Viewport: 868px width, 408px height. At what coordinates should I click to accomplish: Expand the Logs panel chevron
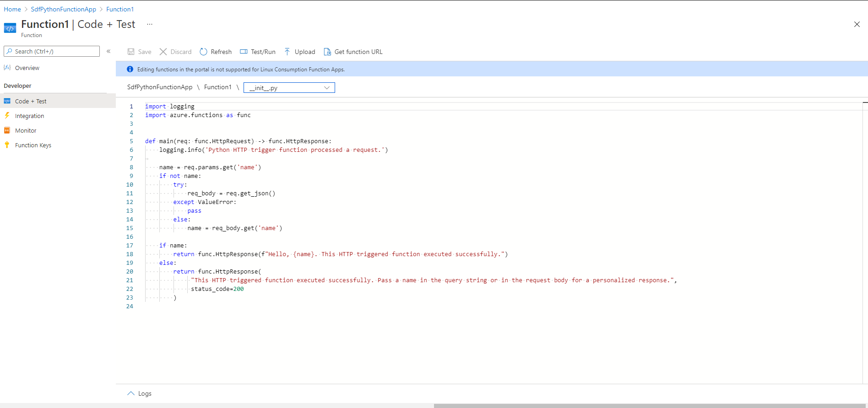[x=131, y=393]
